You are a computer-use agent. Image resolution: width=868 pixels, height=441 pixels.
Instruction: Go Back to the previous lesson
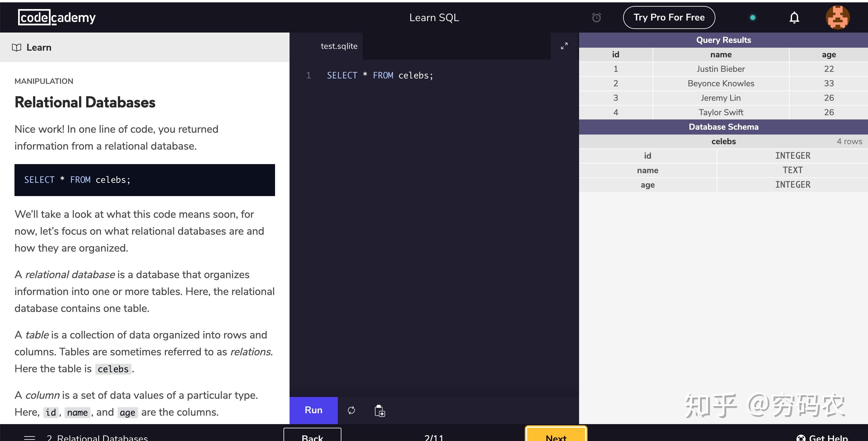[x=312, y=435]
